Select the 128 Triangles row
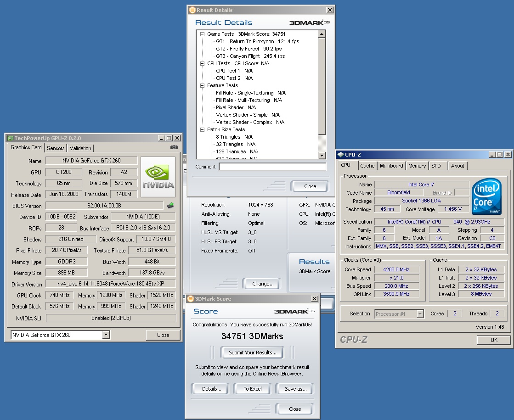514x420 pixels. (237, 151)
